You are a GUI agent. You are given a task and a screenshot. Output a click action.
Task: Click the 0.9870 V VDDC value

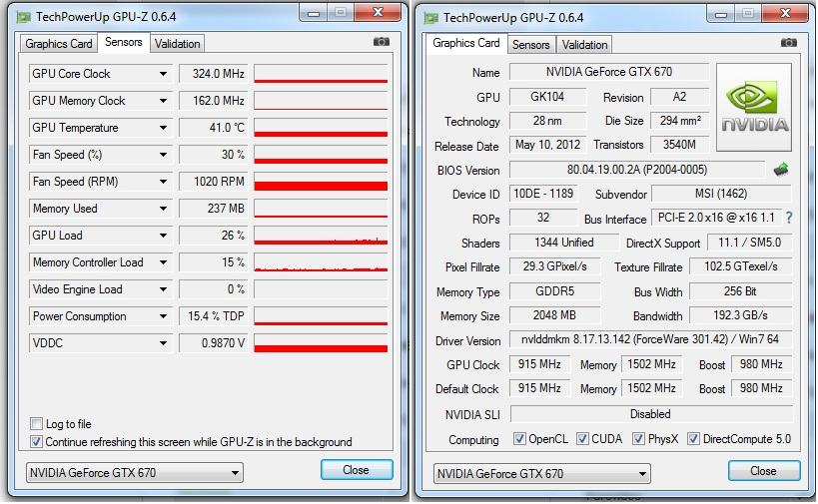(x=214, y=343)
